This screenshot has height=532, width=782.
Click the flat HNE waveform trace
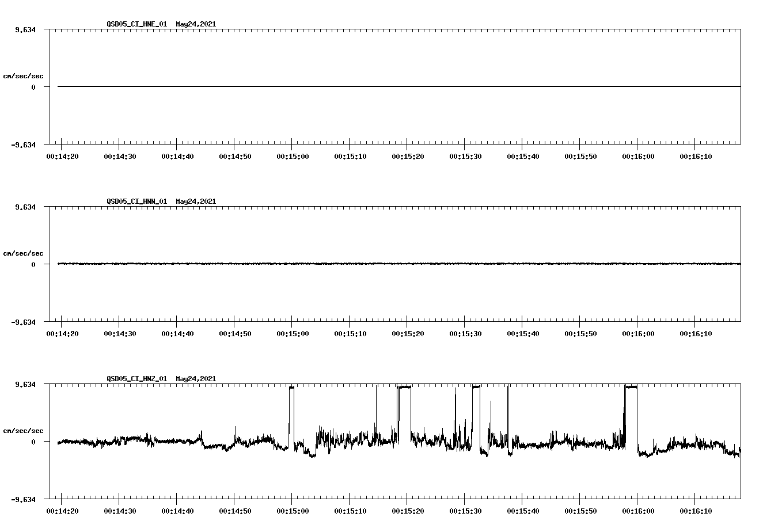pos(346,87)
